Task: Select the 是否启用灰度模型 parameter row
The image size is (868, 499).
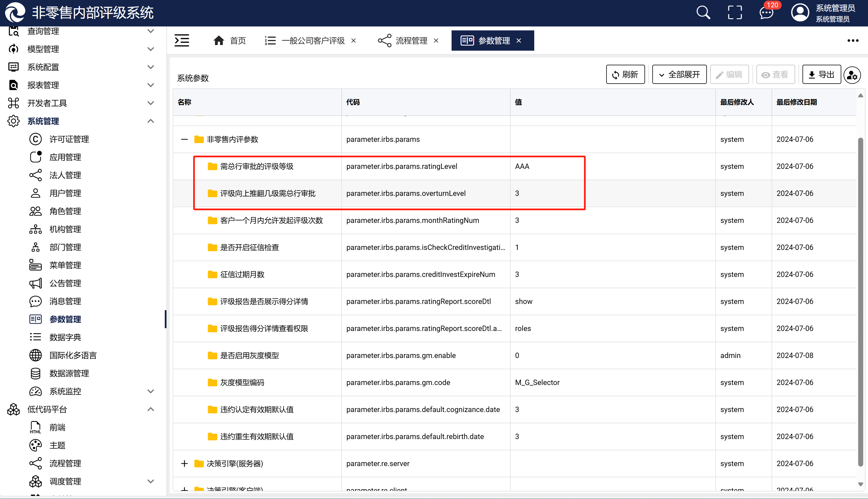Action: [x=249, y=355]
